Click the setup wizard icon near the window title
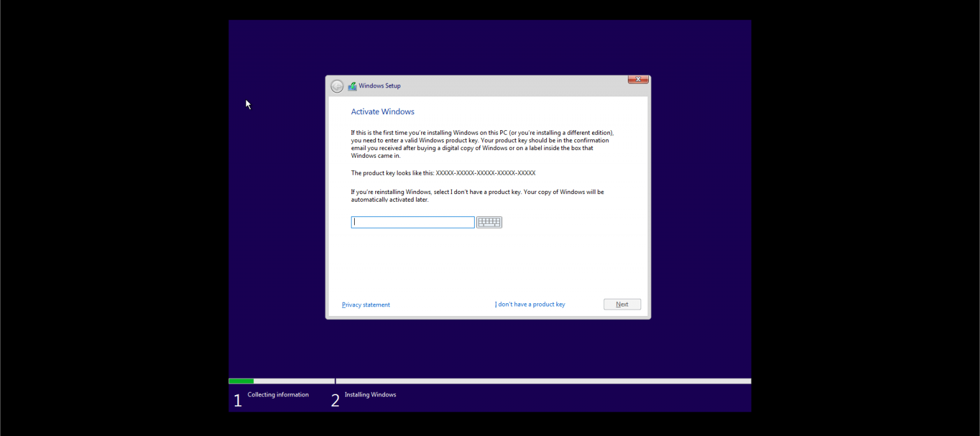980x436 pixels. point(352,85)
